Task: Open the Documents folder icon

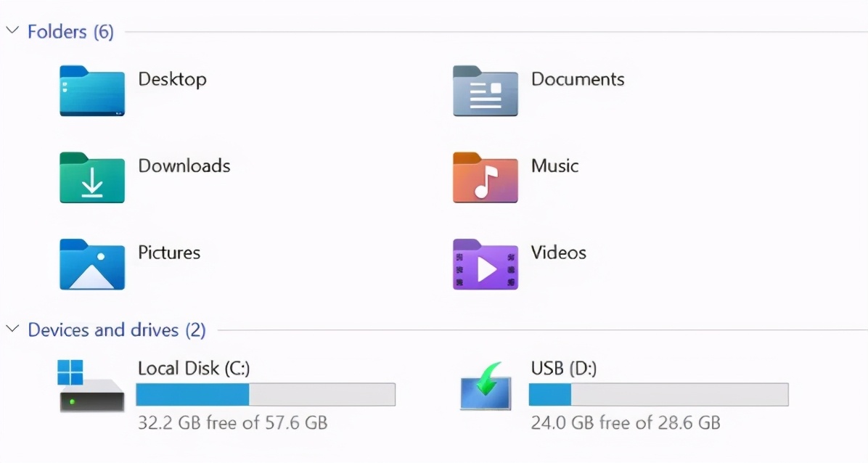Action: click(x=485, y=91)
